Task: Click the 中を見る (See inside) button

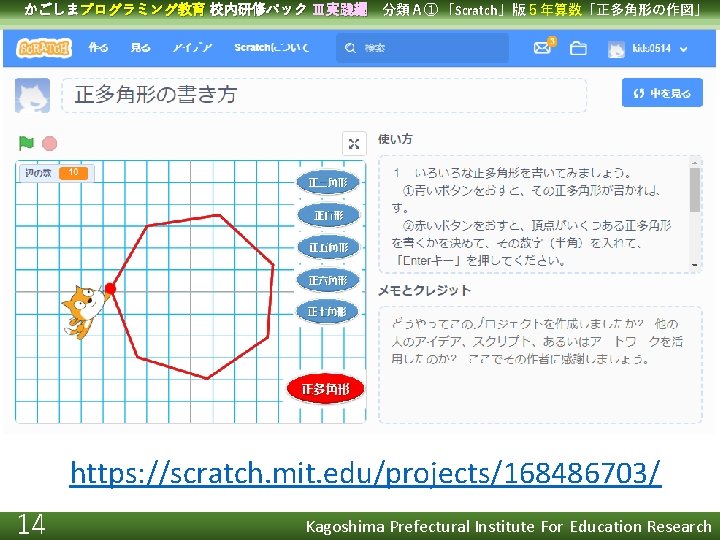Action: [x=662, y=93]
